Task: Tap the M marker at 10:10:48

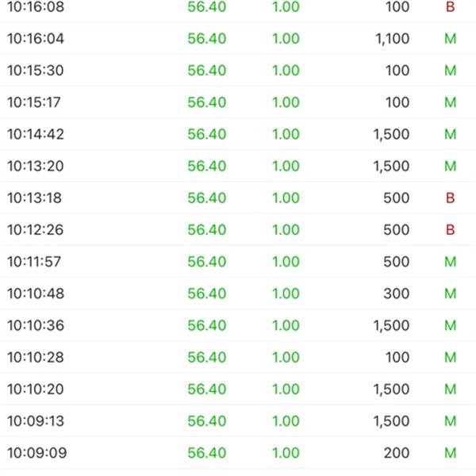Action: click(450, 294)
